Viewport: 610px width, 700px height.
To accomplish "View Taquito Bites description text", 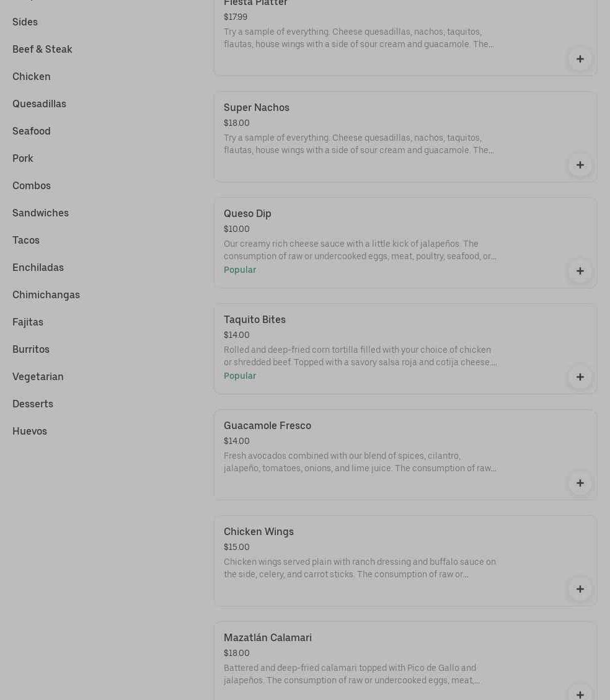I will click(360, 356).
